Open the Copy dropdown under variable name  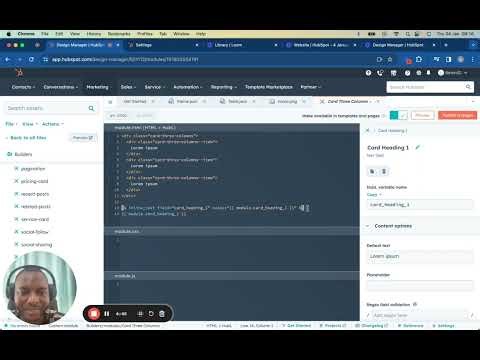tap(374, 195)
